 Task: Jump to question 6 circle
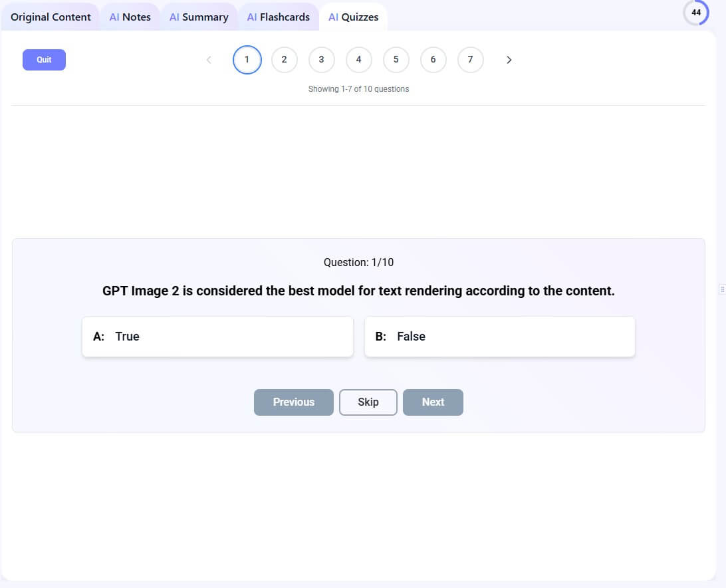pyautogui.click(x=433, y=60)
